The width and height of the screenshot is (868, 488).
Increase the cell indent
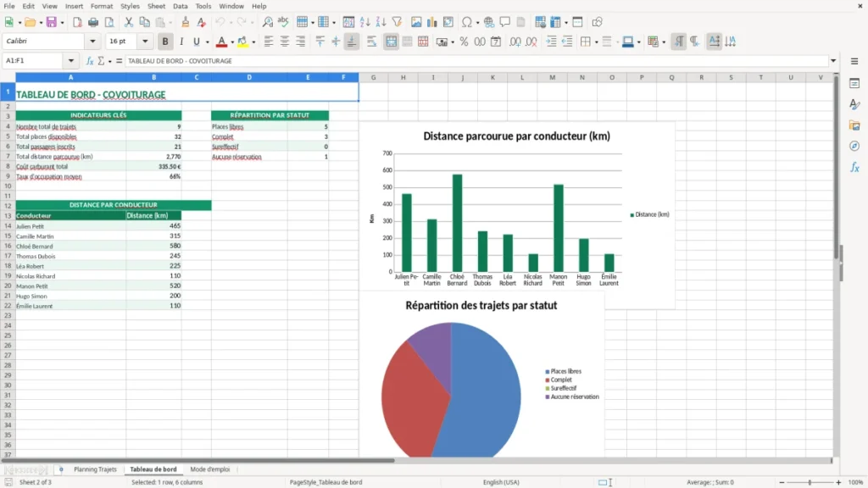click(x=551, y=42)
